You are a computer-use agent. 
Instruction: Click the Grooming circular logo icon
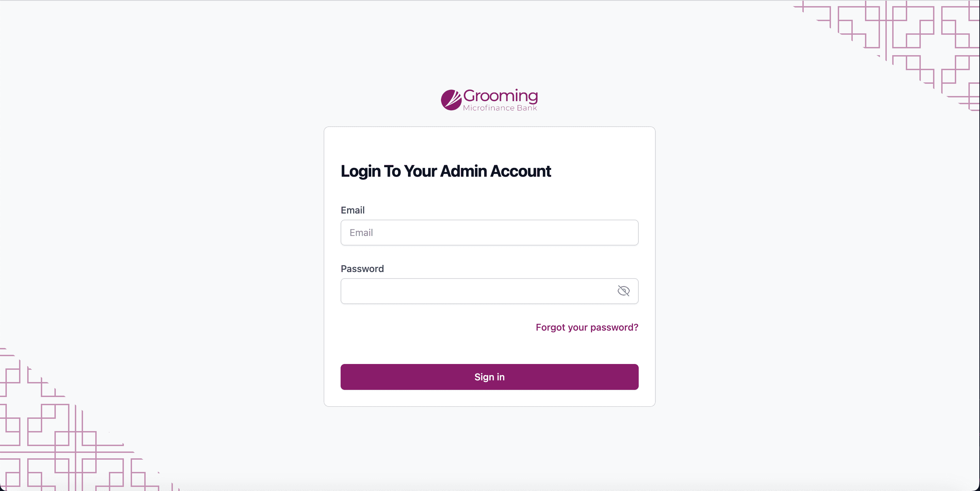pos(451,100)
